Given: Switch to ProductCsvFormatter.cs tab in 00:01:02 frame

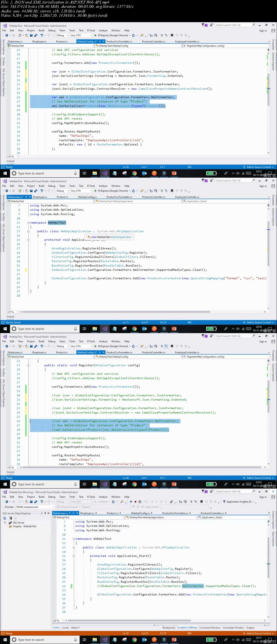Looking at the screenshot, I should pyautogui.click(x=119, y=42).
